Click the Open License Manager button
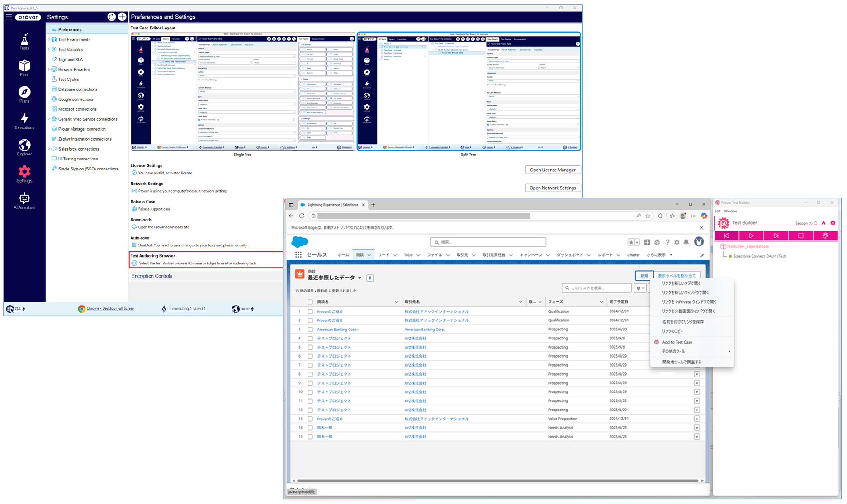 (553, 170)
